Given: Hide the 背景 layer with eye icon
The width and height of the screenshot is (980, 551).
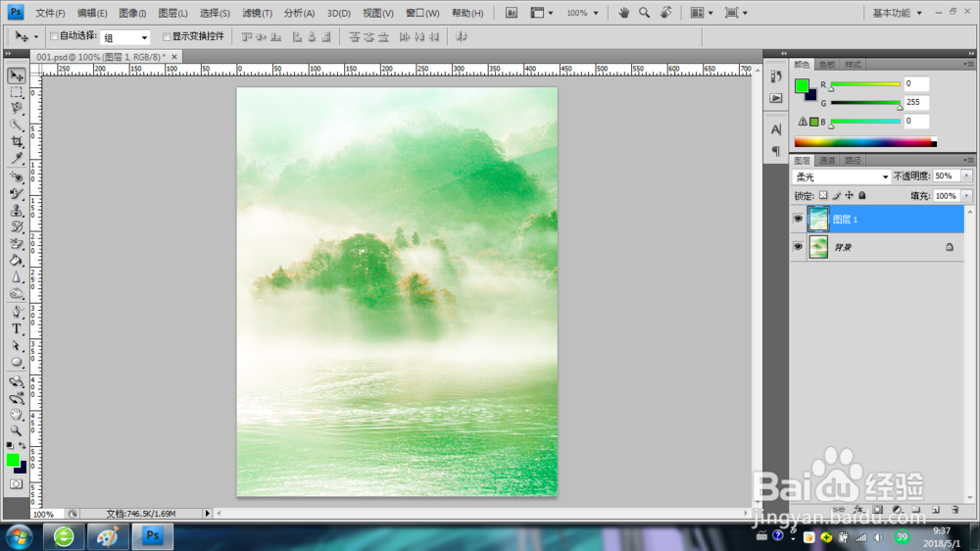Looking at the screenshot, I should [x=798, y=247].
